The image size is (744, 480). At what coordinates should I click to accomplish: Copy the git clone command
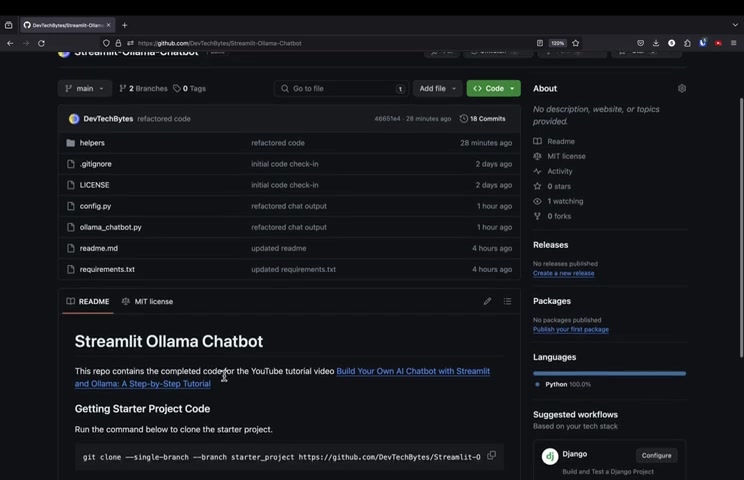tap(492, 455)
